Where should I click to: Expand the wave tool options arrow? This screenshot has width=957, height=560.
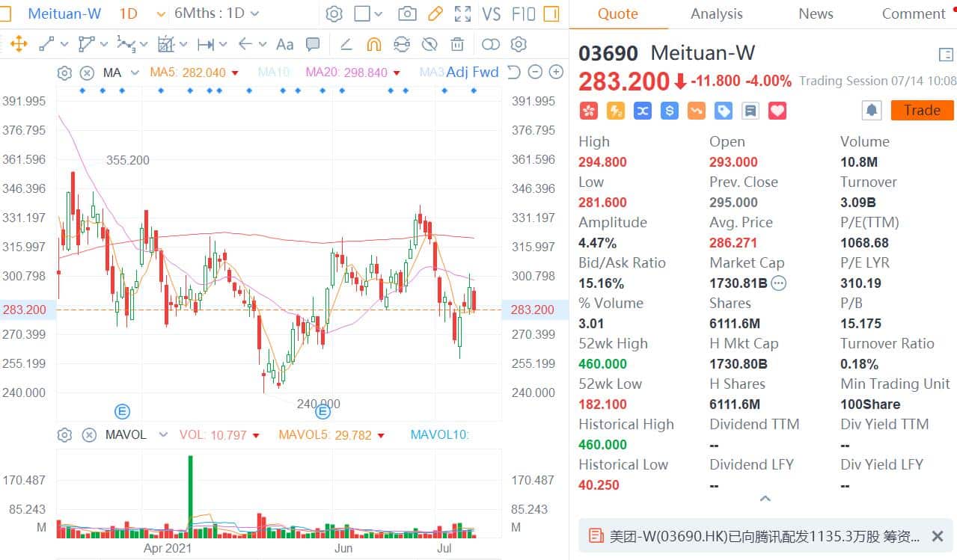(x=144, y=44)
